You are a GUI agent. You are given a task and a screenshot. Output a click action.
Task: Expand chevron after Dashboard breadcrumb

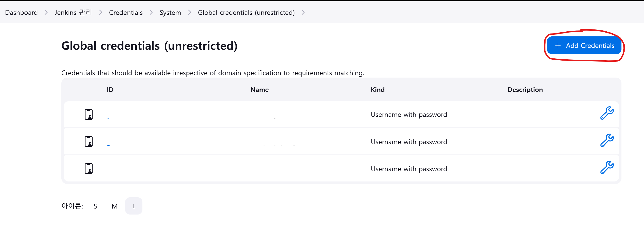coord(46,12)
